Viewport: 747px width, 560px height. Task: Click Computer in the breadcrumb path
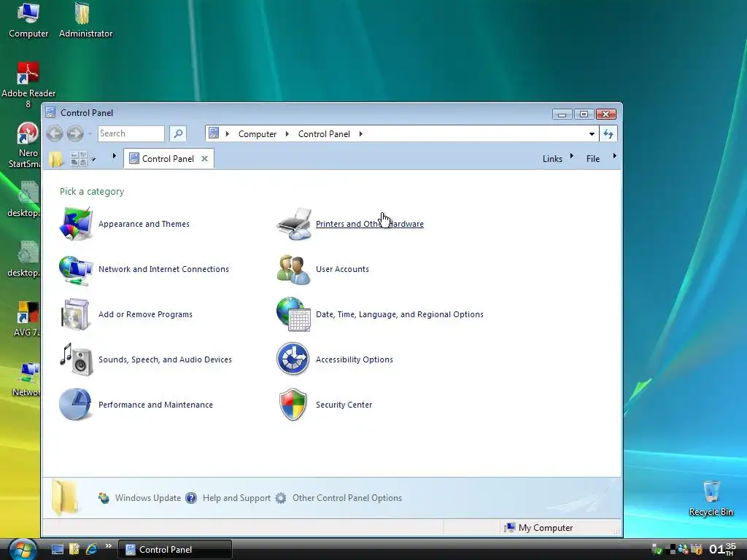tap(258, 134)
